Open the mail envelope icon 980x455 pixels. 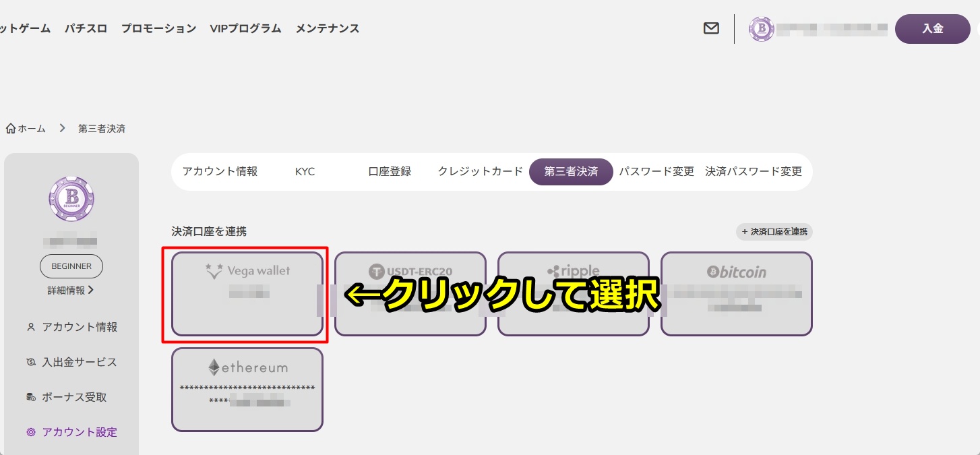point(711,28)
